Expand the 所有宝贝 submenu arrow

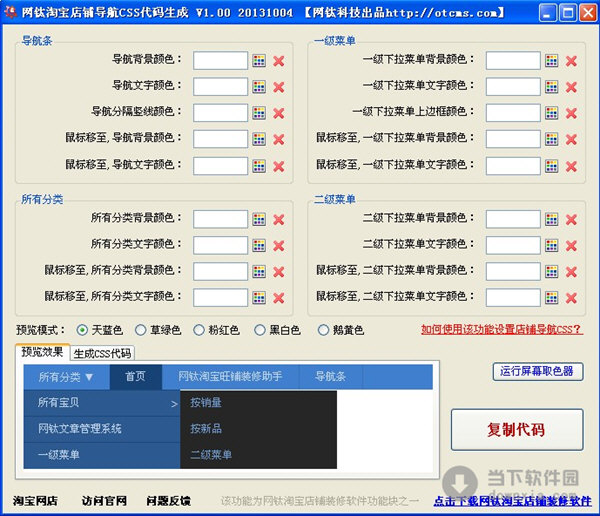click(174, 403)
